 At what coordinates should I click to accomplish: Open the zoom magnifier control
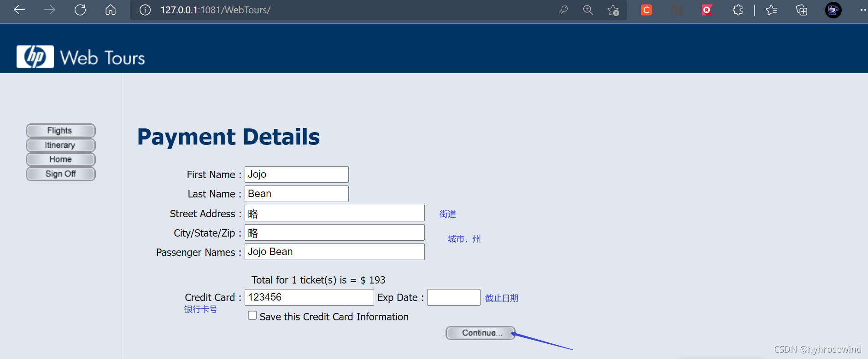pyautogui.click(x=588, y=10)
